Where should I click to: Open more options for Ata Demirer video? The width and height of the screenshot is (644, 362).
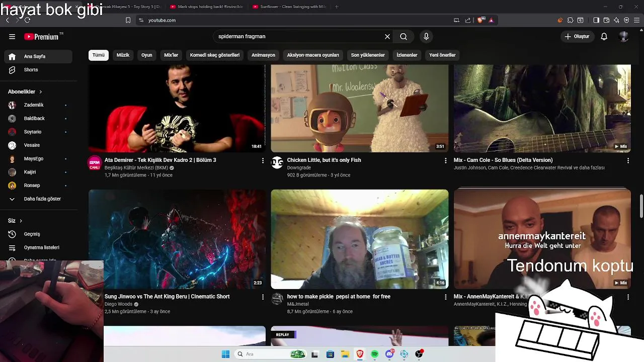(x=263, y=160)
